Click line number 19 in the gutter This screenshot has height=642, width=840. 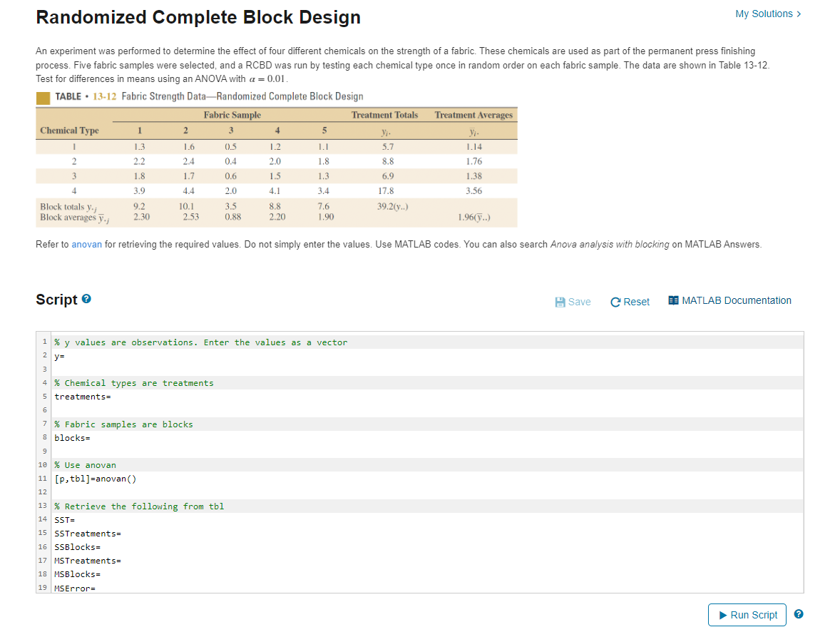[x=44, y=588]
